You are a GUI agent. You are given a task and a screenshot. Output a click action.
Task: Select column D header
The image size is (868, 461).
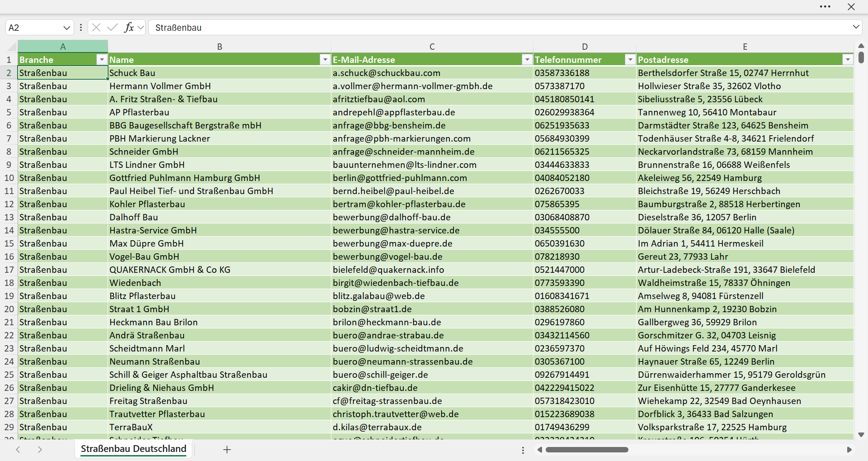click(x=585, y=47)
